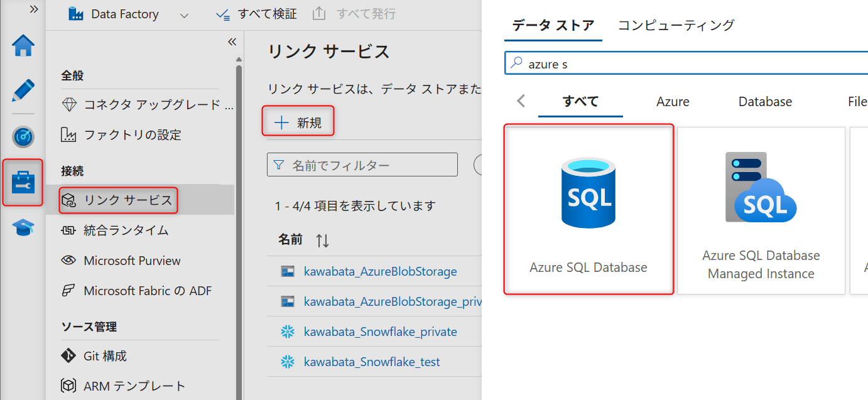
Task: Click the Data Factory icon
Action: 76,14
